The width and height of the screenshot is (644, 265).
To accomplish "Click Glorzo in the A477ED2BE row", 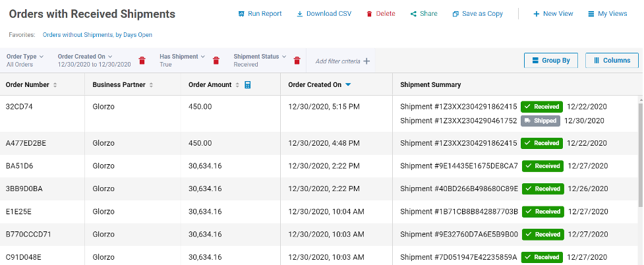I will [x=103, y=144].
